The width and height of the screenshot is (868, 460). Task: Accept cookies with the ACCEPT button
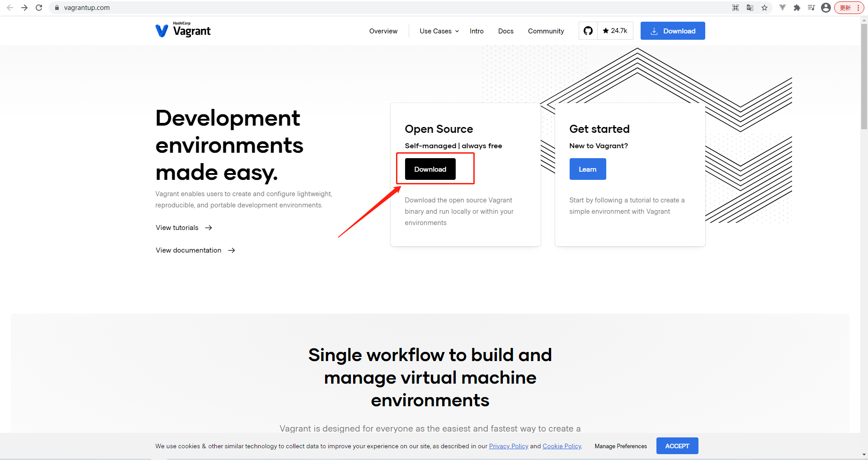677,446
